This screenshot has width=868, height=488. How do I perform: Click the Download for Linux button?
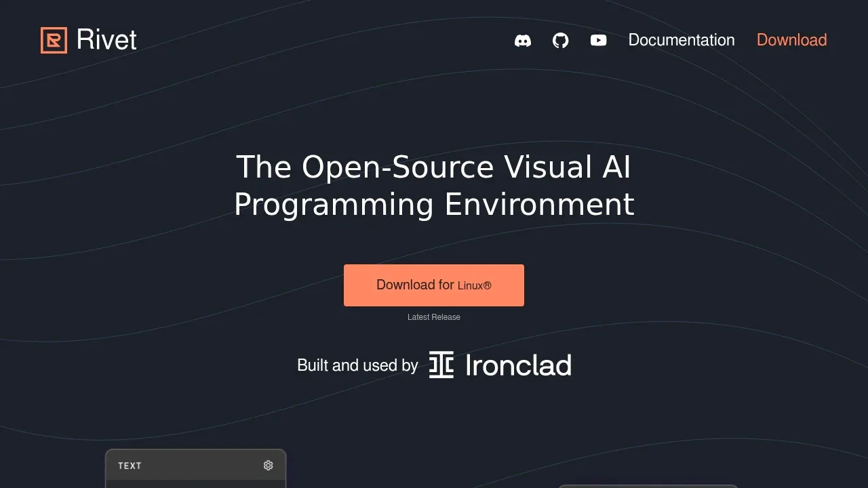(x=434, y=285)
